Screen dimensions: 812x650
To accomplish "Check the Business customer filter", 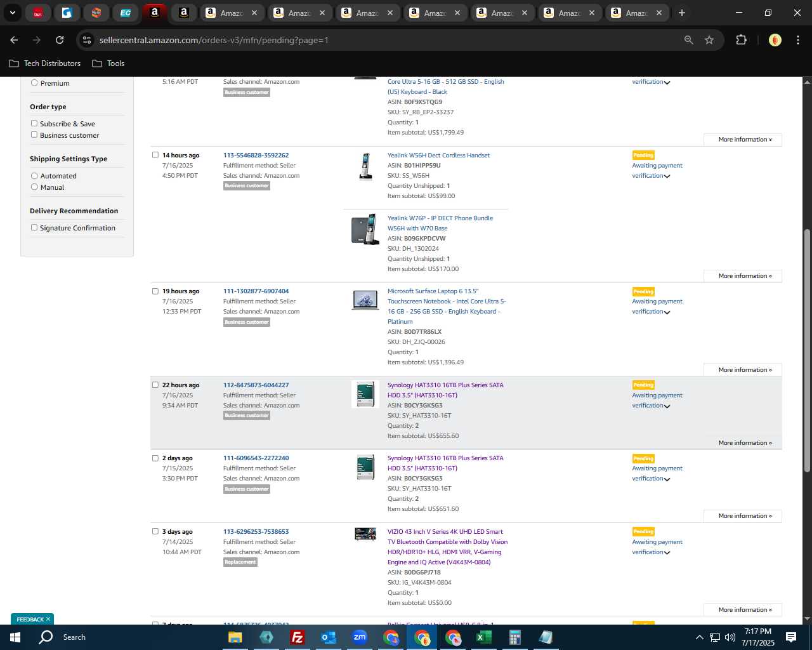I will (x=34, y=135).
